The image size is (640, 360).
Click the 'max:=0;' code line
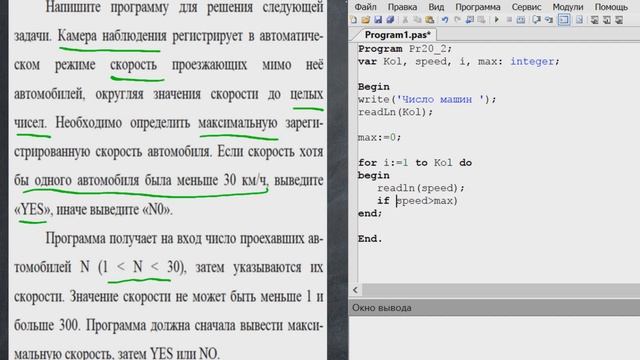380,138
